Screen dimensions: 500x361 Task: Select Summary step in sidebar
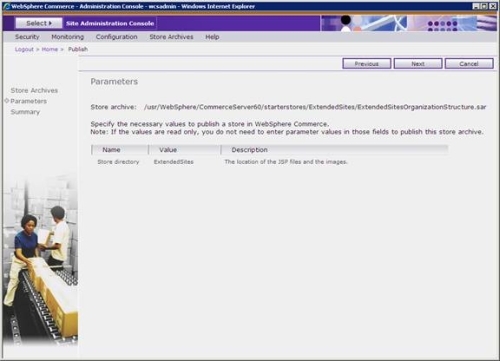tap(25, 112)
